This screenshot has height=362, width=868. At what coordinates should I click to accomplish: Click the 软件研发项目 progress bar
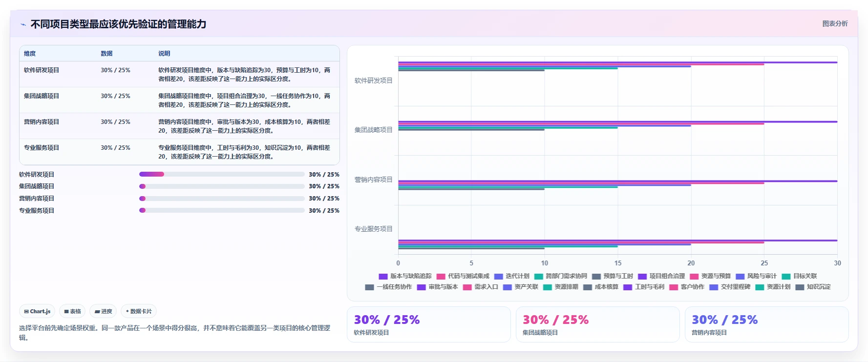[x=222, y=174]
